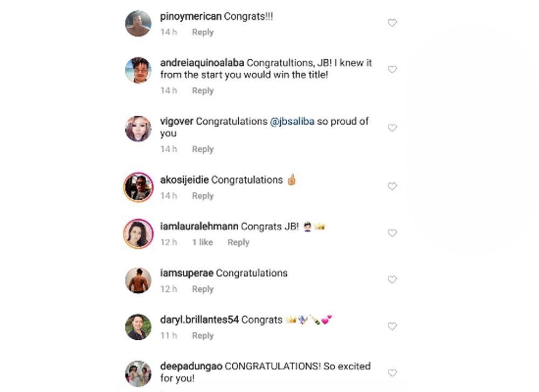Reply to daryl.brillantes54's comment
This screenshot has width=539, height=392.
[203, 335]
